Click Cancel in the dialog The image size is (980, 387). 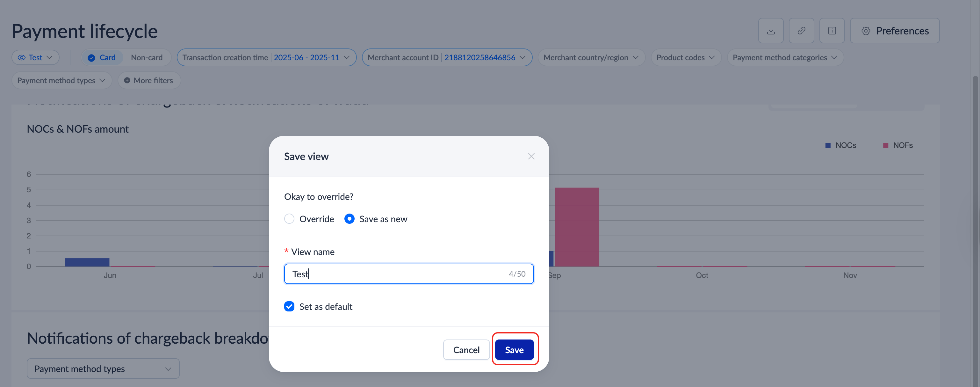point(466,350)
